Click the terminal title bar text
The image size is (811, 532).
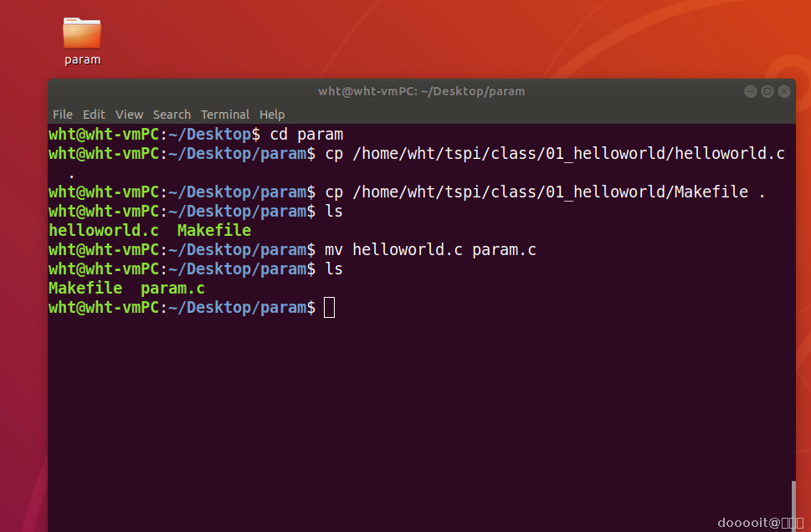pos(422,91)
